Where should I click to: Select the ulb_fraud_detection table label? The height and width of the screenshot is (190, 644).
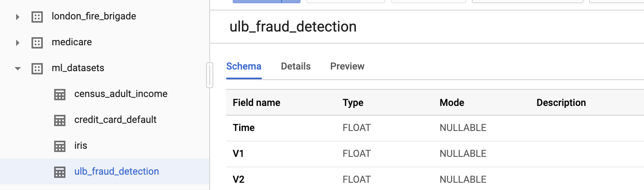point(117,171)
